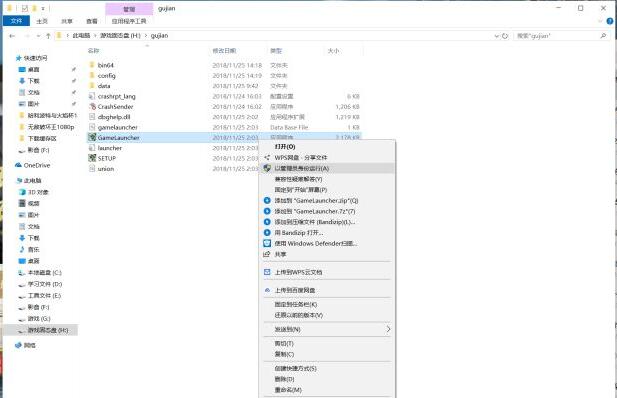This screenshot has width=617, height=398.
Task: Open the recent locations dropdown arrow
Action: click(38, 36)
